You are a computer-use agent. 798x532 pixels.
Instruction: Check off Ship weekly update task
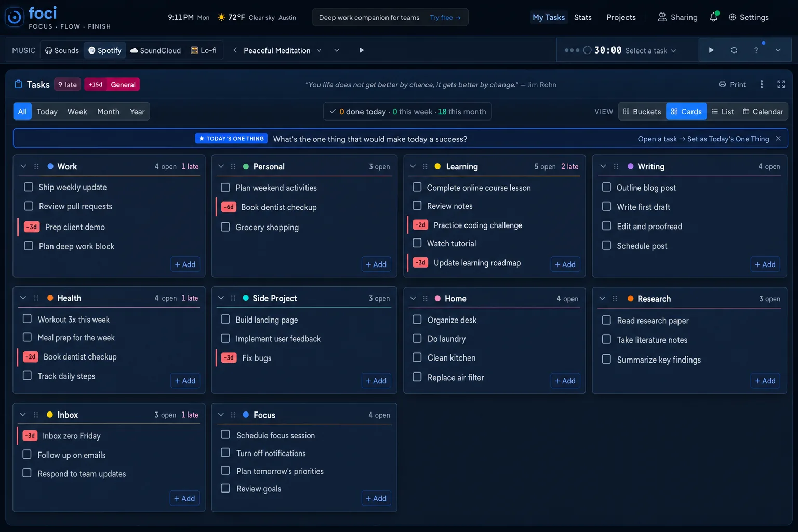tap(29, 187)
